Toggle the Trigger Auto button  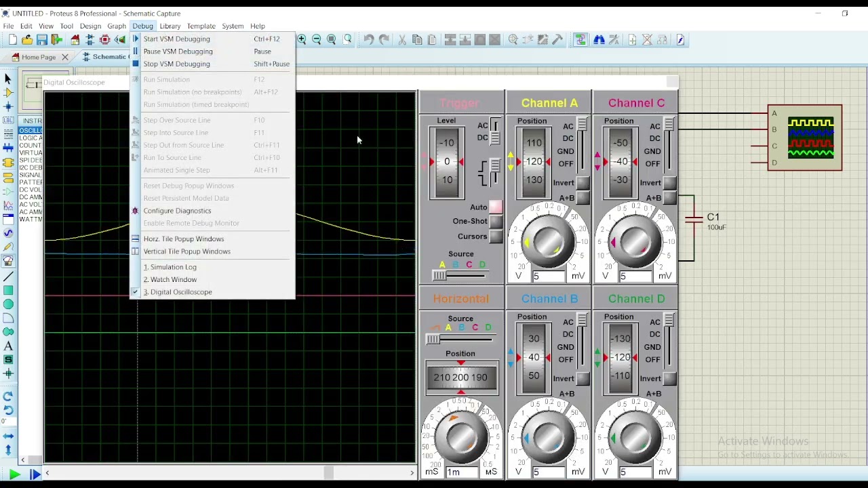(496, 207)
